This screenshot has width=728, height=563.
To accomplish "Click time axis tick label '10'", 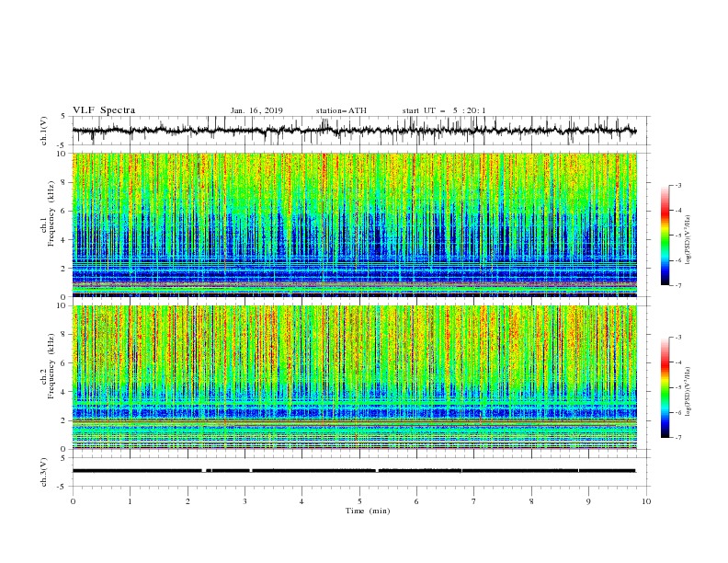I will tap(646, 501).
